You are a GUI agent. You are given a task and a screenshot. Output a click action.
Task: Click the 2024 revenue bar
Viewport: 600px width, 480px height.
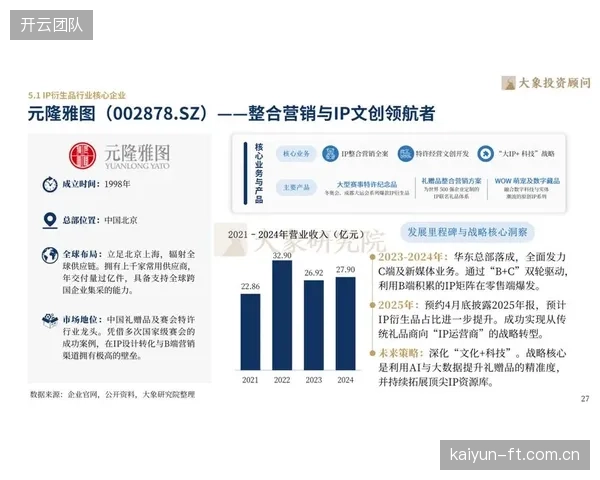coord(346,324)
